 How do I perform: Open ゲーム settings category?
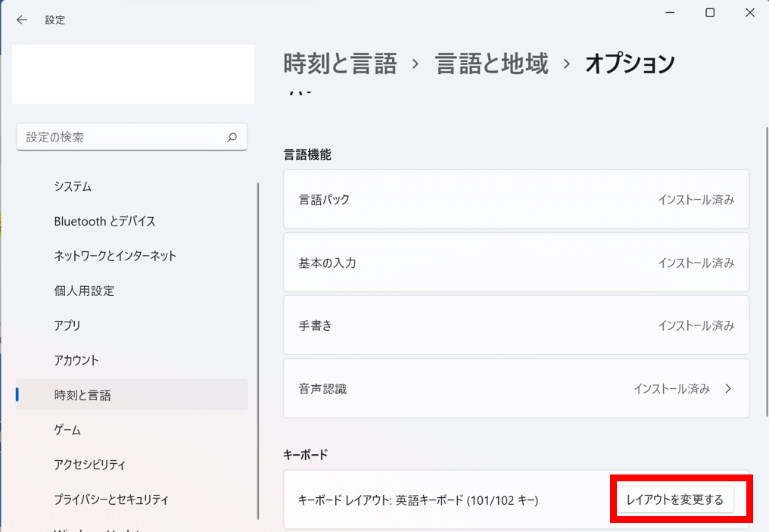tap(67, 431)
